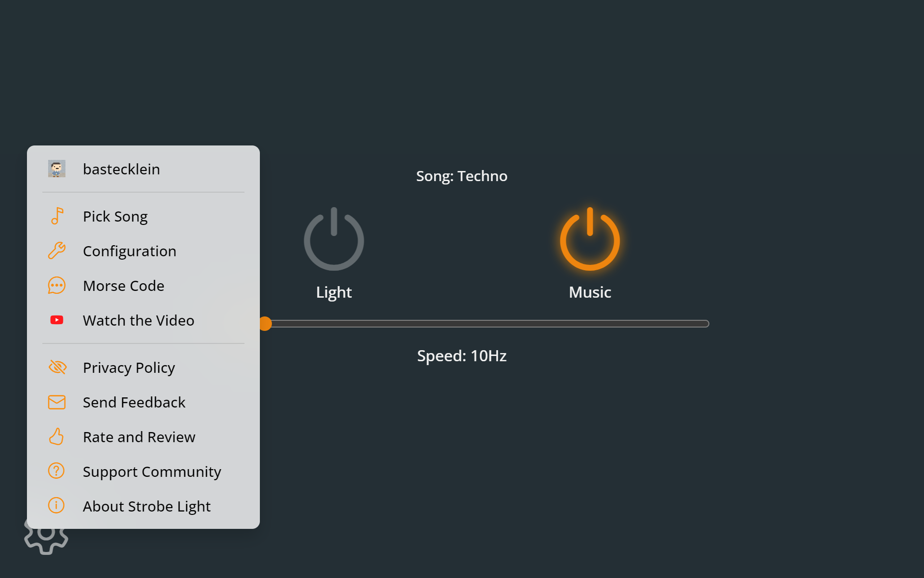Click the YouTube icon next to Watch the Video
The height and width of the screenshot is (578, 924).
pyautogui.click(x=57, y=320)
